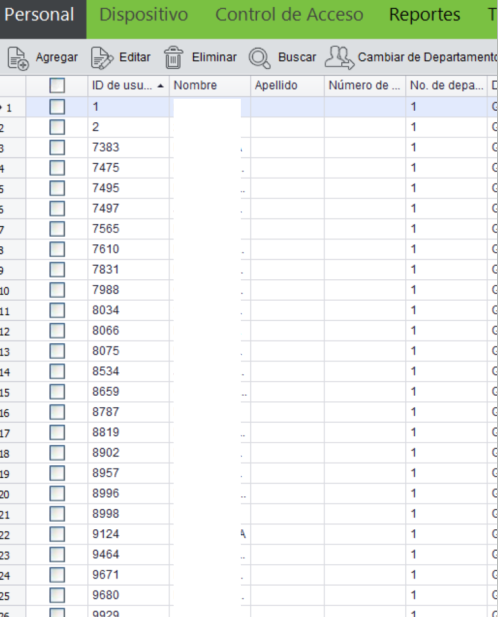The height and width of the screenshot is (617, 498).
Task: Toggle the select-all checkbox in the header
Action: pos(57,85)
